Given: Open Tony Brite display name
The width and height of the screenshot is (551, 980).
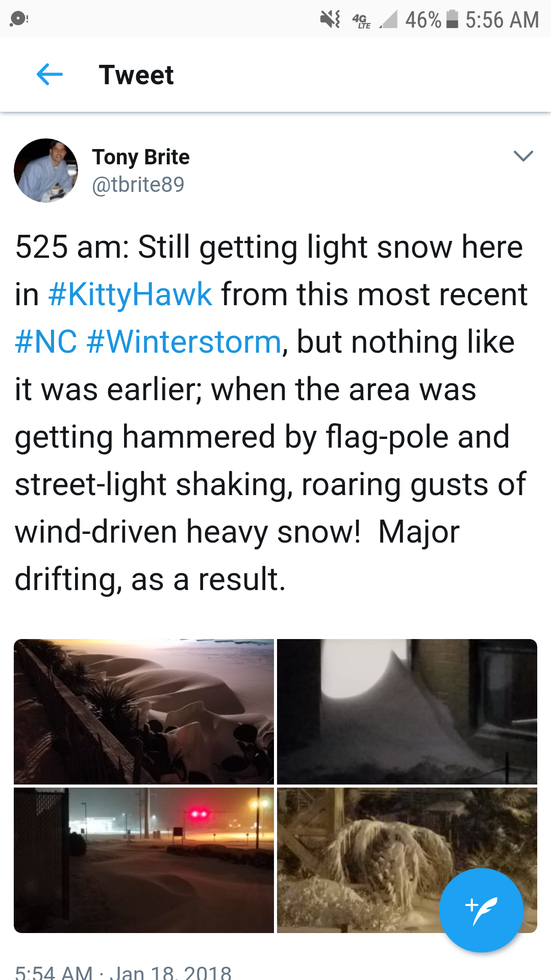Looking at the screenshot, I should (141, 157).
